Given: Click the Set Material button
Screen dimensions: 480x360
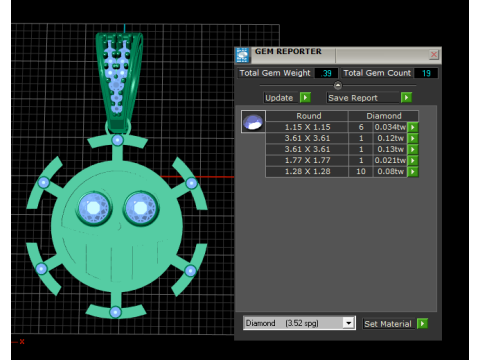Looking at the screenshot, I should coord(388,324).
